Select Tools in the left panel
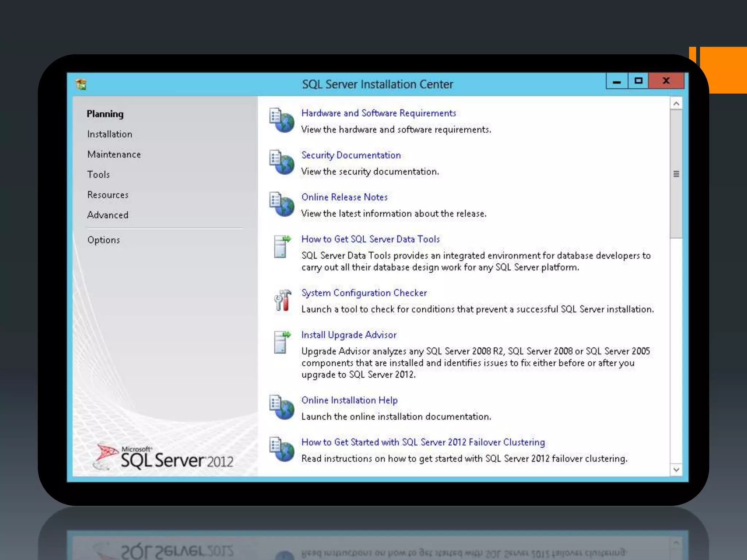The width and height of the screenshot is (747, 560). tap(98, 175)
